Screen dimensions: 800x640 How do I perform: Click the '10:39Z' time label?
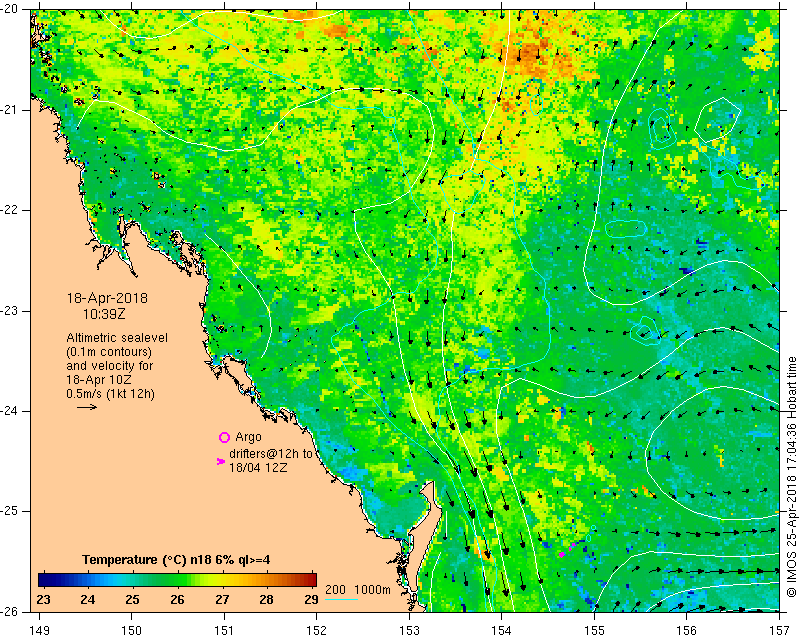pos(104,314)
